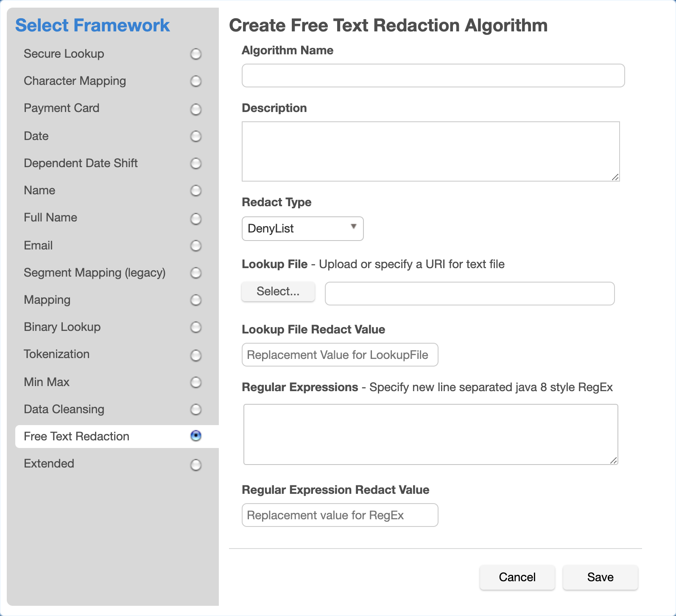The width and height of the screenshot is (676, 616).
Task: Click the Lookup File URI input field
Action: (x=469, y=294)
